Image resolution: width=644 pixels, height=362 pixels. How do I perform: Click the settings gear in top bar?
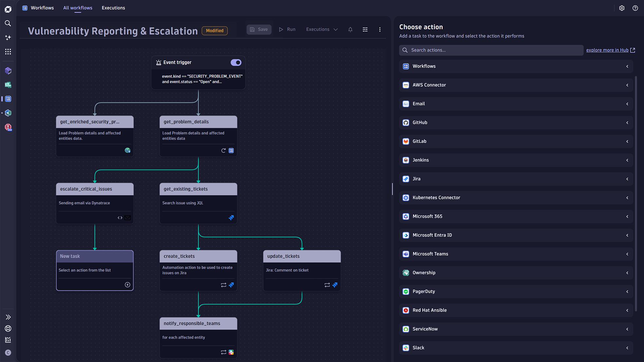(622, 8)
